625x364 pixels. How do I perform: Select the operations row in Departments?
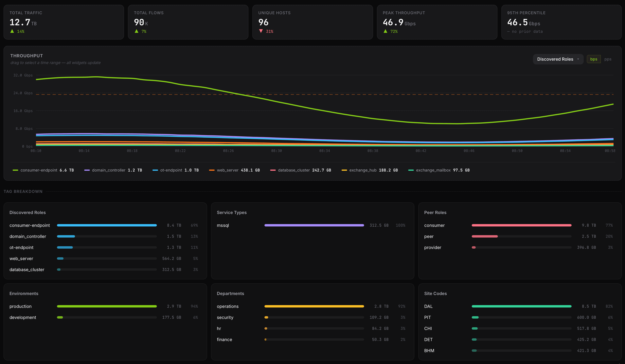[314, 306]
